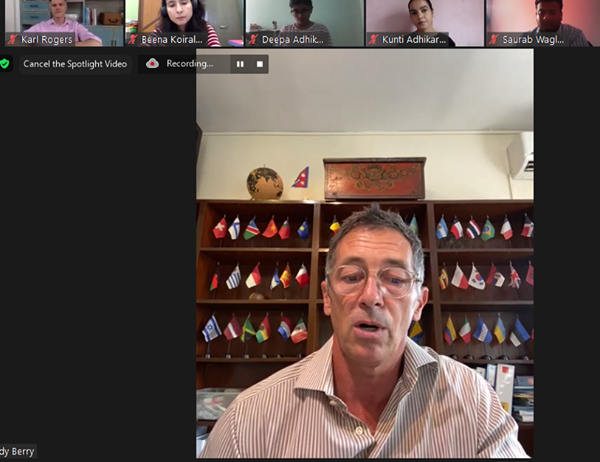Stop the recording
The width and height of the screenshot is (600, 462).
coord(259,64)
